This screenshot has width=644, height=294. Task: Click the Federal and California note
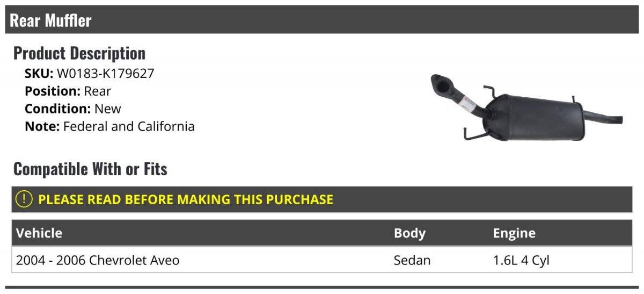pyautogui.click(x=129, y=127)
